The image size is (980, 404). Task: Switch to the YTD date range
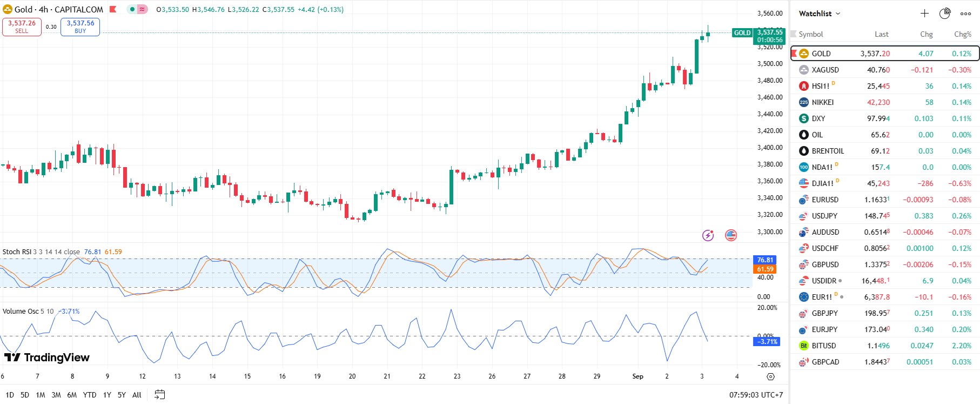point(90,395)
